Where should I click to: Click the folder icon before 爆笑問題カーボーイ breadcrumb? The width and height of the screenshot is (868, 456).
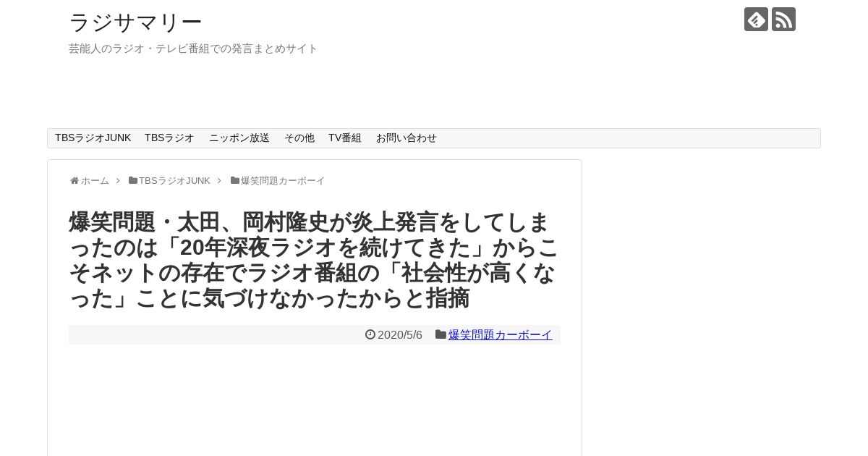[x=235, y=181]
